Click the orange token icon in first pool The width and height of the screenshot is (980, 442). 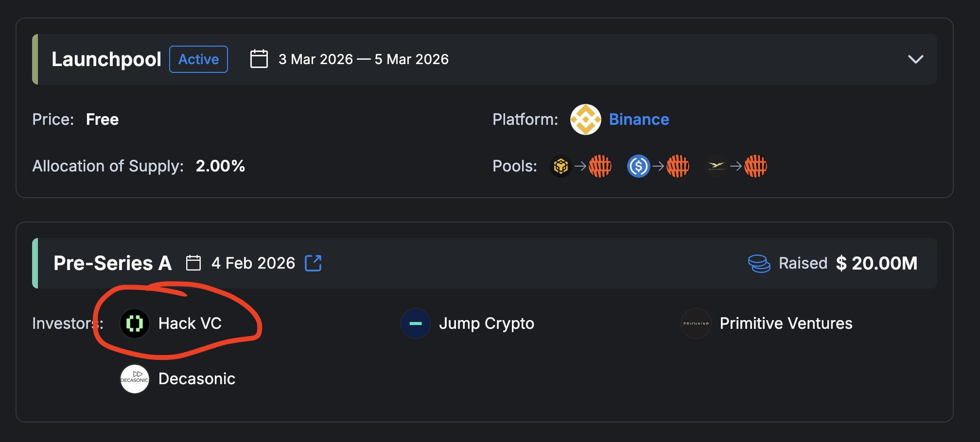[x=600, y=166]
